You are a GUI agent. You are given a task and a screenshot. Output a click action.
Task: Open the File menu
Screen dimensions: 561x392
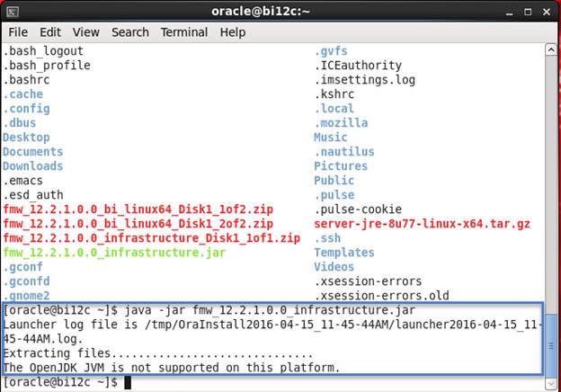[x=18, y=32]
